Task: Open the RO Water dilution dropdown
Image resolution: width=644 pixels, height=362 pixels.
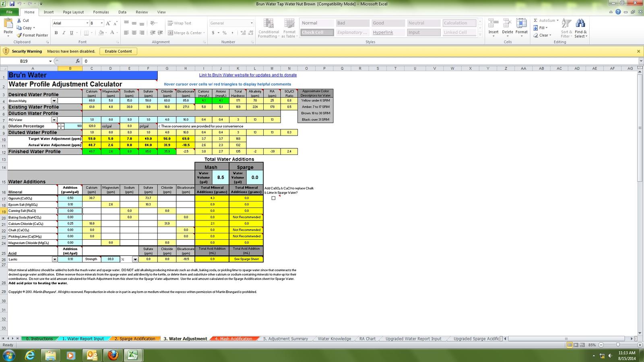Action: click(x=54, y=120)
